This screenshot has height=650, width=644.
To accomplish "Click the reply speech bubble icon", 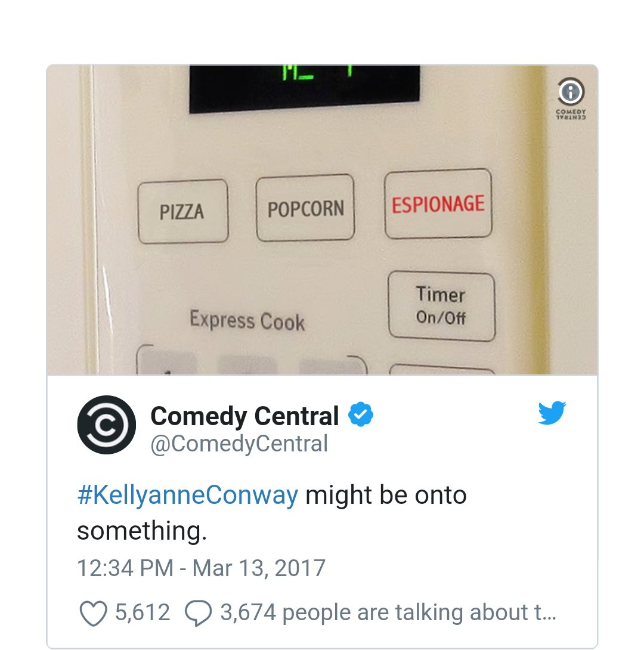I will coord(198,613).
